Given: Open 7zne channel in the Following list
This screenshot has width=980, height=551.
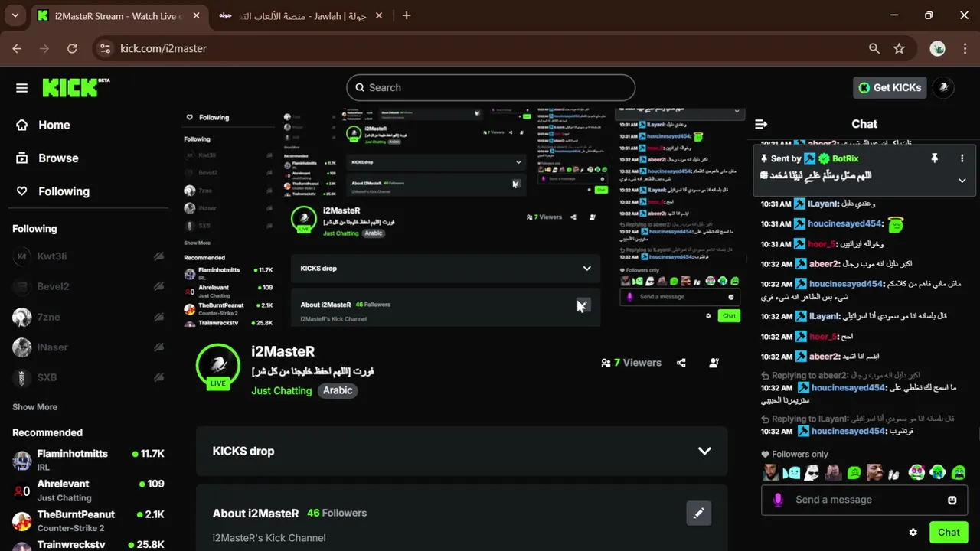Looking at the screenshot, I should click(88, 317).
